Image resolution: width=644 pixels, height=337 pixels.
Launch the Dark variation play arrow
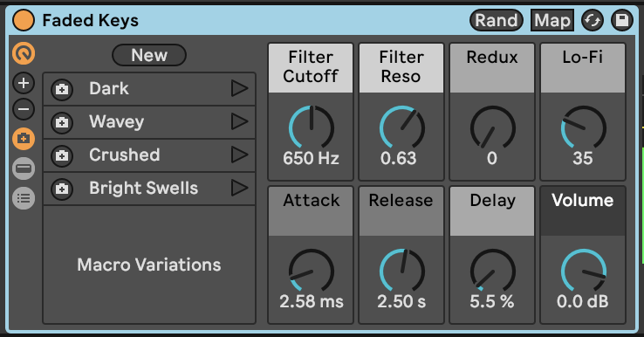pyautogui.click(x=239, y=88)
